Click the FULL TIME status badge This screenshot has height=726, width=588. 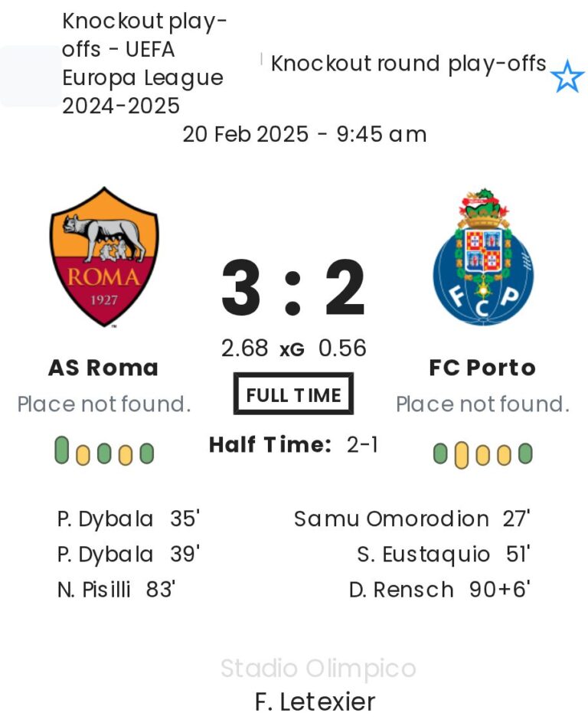click(x=293, y=394)
